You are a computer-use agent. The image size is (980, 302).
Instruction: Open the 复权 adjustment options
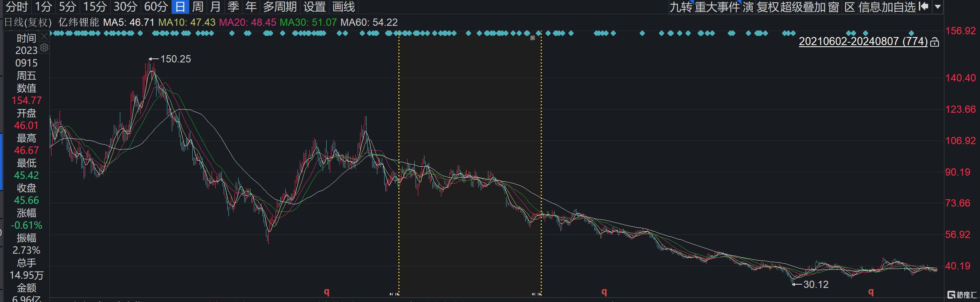point(768,7)
